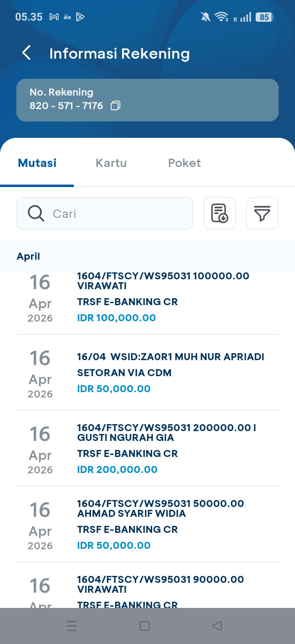The height and width of the screenshot is (644, 295).
Task: Tap the battery indicator showing 85
Action: pos(264,17)
